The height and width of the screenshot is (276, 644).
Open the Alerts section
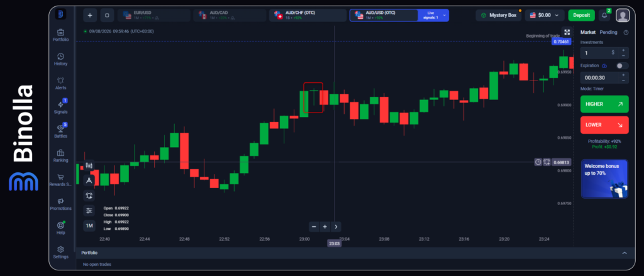click(61, 84)
